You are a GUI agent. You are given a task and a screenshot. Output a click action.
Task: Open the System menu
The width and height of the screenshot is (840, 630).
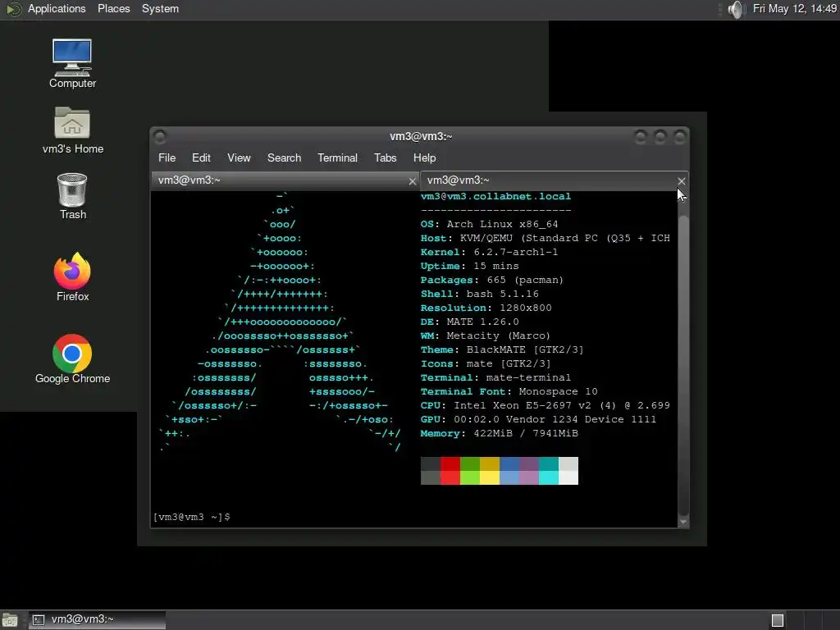pos(160,9)
